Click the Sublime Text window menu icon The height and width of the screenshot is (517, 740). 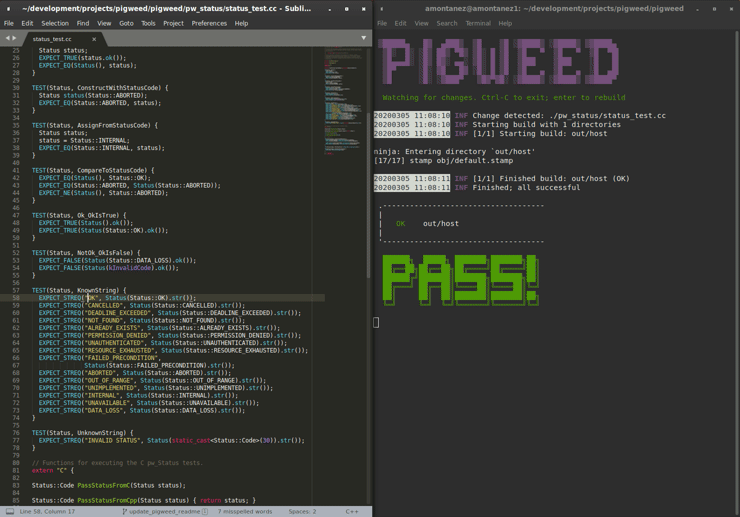(8, 9)
